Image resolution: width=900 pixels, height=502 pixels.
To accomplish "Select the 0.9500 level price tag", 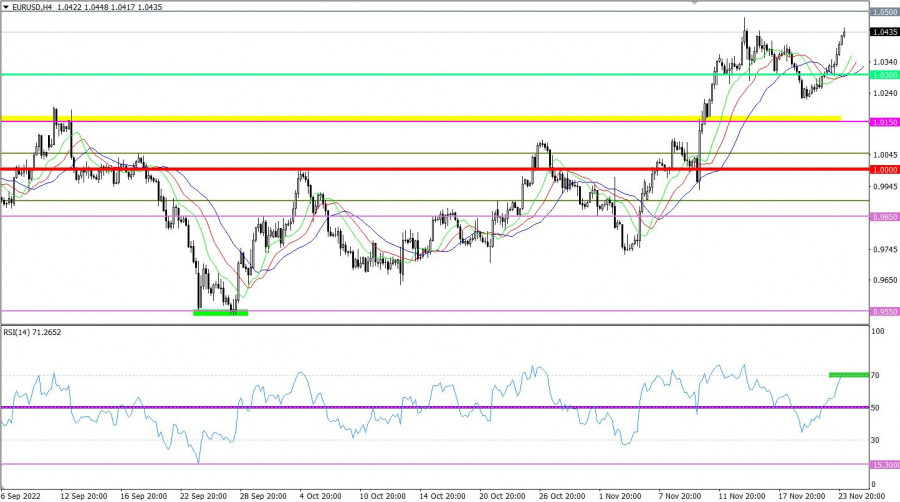I will (x=884, y=311).
